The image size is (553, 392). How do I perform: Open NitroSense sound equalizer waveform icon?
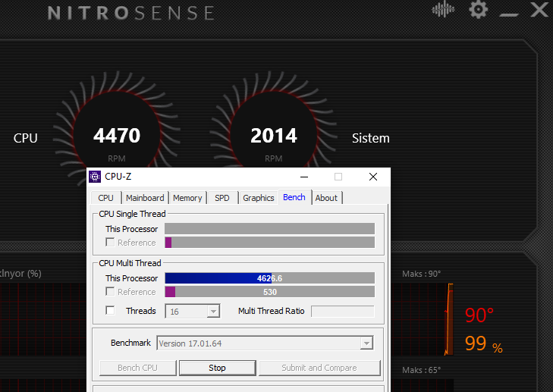443,10
